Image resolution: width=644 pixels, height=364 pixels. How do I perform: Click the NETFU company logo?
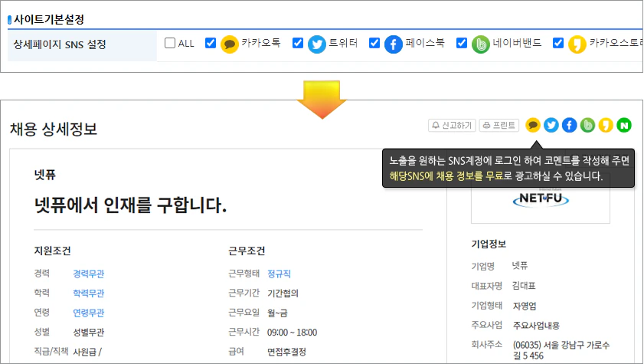click(x=541, y=199)
